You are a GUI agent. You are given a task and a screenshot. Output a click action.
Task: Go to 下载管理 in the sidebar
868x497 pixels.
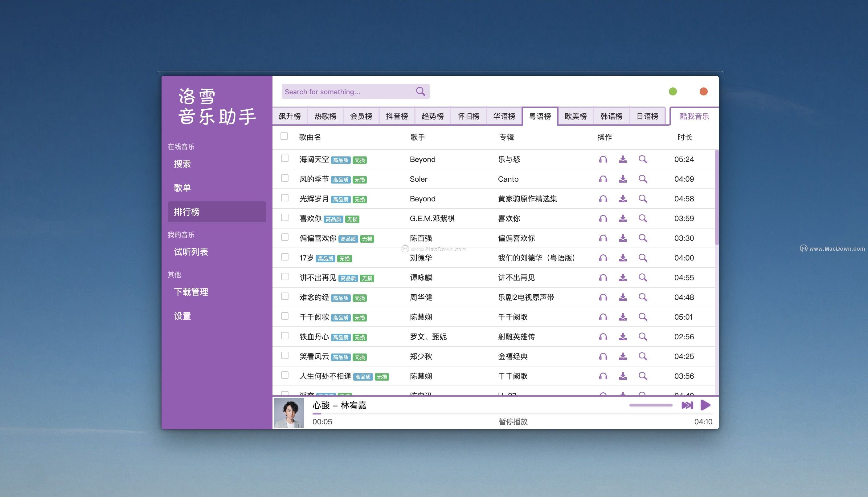point(191,292)
